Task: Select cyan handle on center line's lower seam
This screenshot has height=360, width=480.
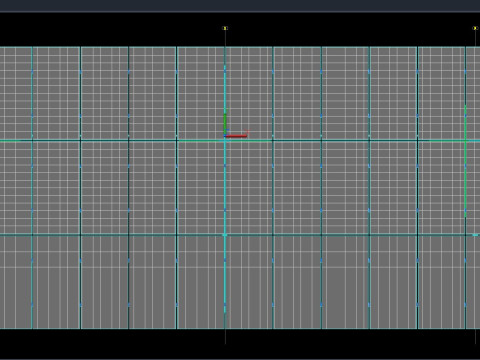Action: point(225,235)
